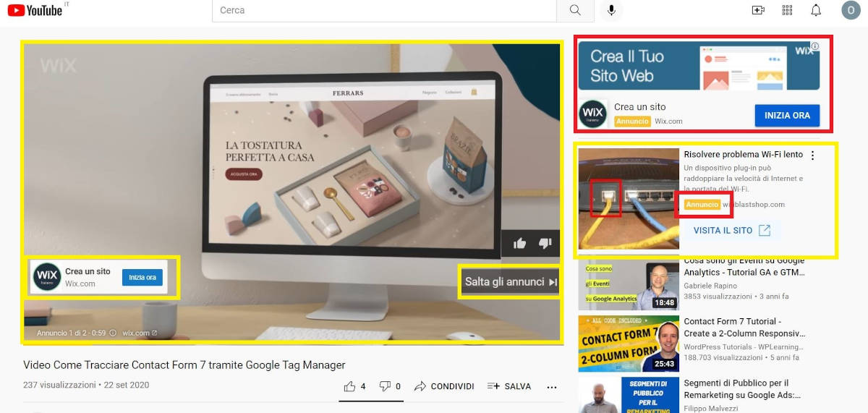Click the Annuncio badge in the Wix sidebar ad

point(632,122)
